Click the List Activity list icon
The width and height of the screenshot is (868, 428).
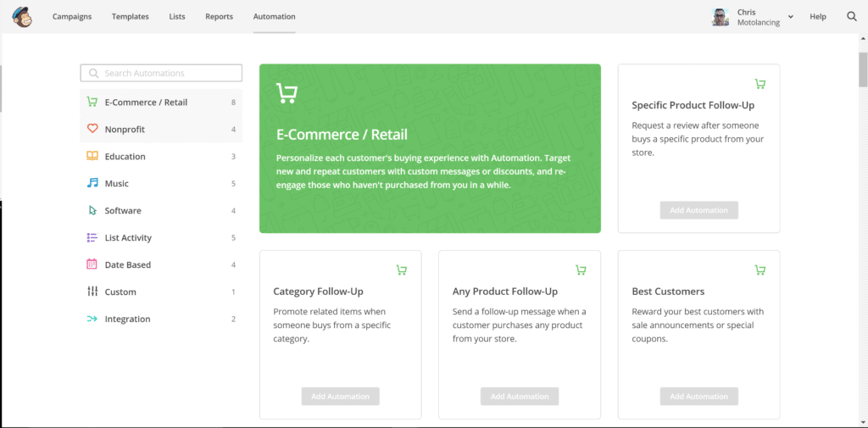(92, 237)
